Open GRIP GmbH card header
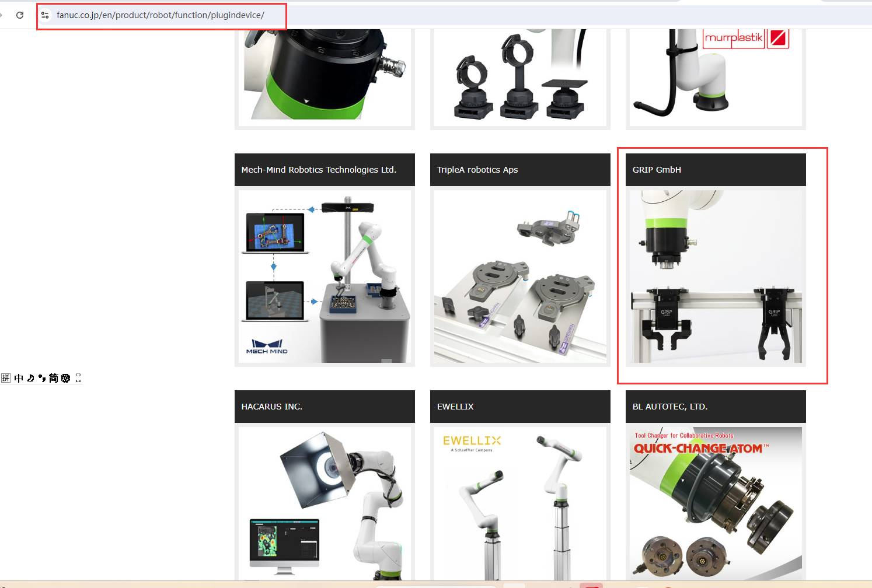872x588 pixels. tap(716, 170)
